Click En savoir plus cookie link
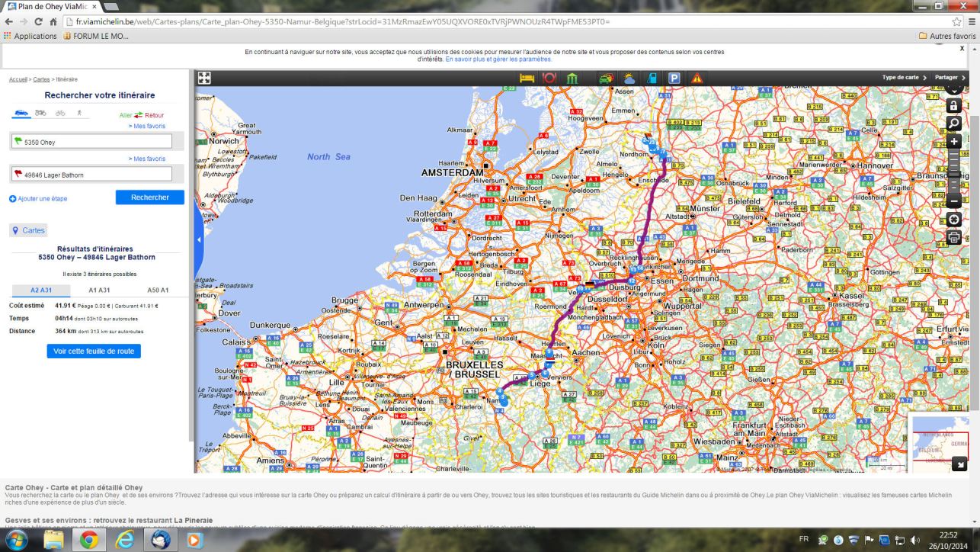This screenshot has height=552, width=980. (498, 59)
